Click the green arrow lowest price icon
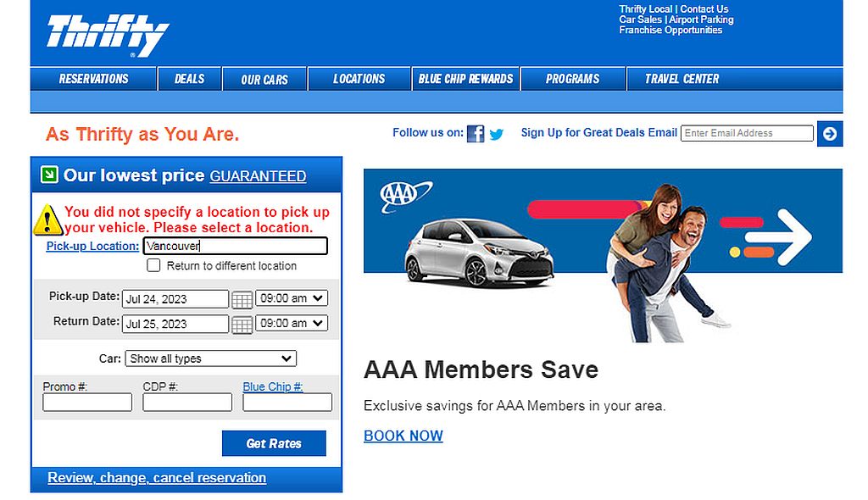This screenshot has width=868, height=500. click(x=49, y=175)
